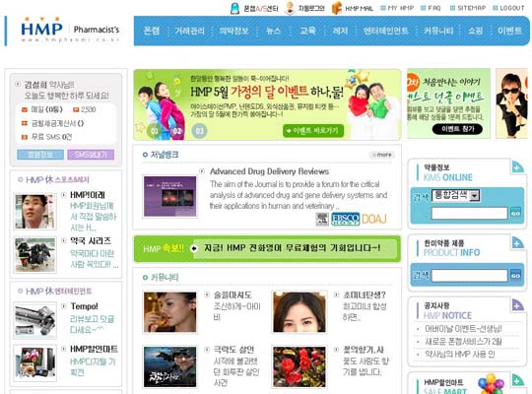This screenshot has width=532, height=394.
Task: Click the plus icon on KIMS ONLINE box
Action: pos(517,167)
